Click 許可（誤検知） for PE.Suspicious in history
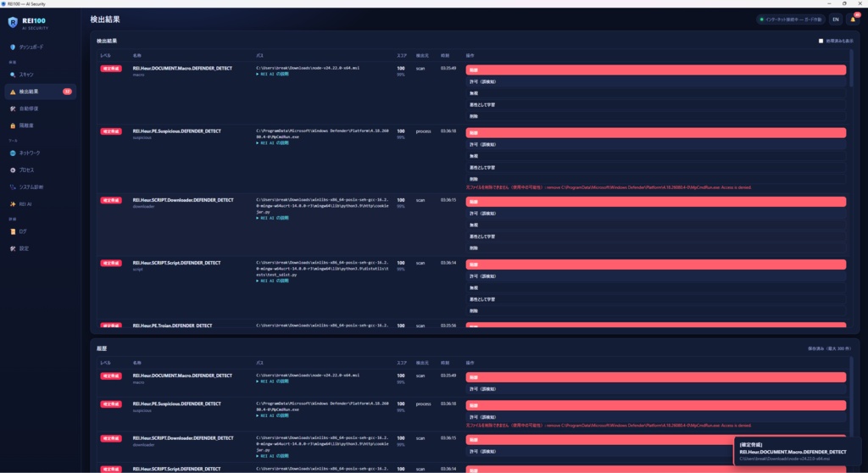The width and height of the screenshot is (868, 473). coord(655,417)
